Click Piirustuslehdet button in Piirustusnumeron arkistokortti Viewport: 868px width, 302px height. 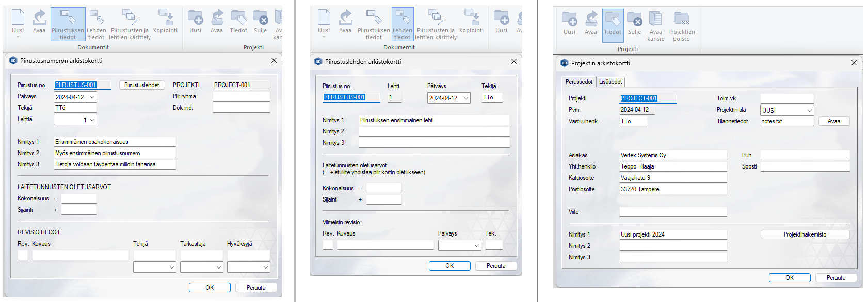[x=142, y=85]
